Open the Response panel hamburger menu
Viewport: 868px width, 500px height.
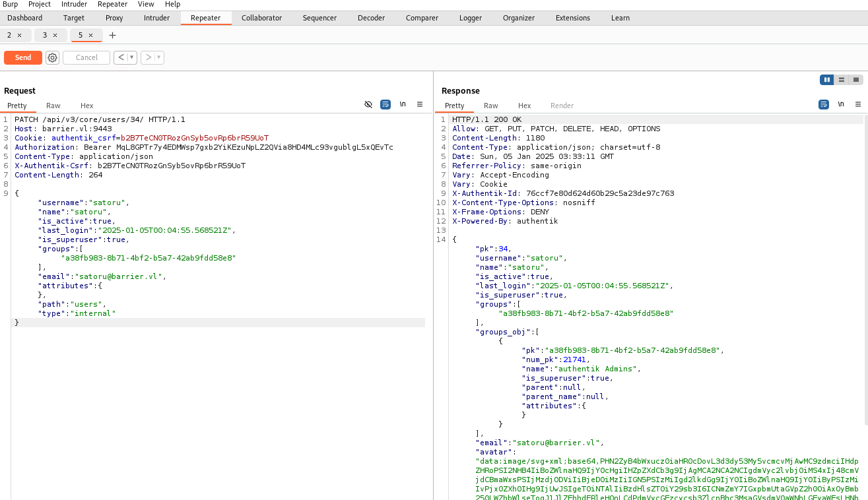858,105
